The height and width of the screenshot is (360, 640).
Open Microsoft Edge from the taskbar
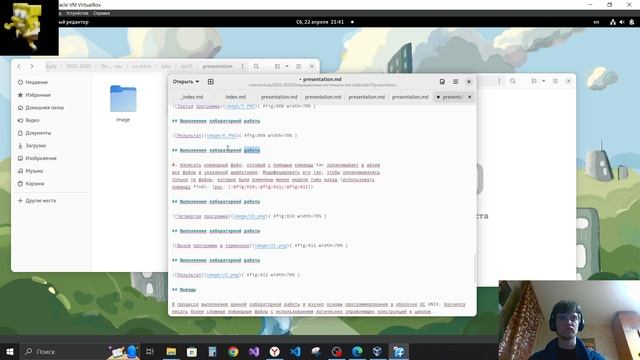point(357,351)
